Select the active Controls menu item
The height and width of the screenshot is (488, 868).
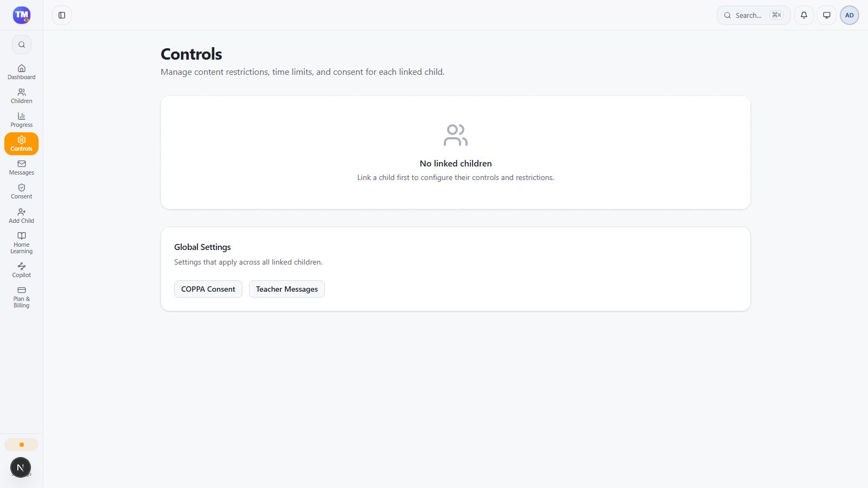pyautogui.click(x=22, y=144)
